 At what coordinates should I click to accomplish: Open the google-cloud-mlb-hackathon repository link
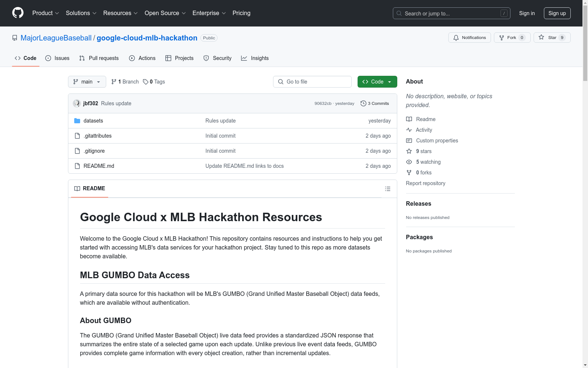point(147,38)
